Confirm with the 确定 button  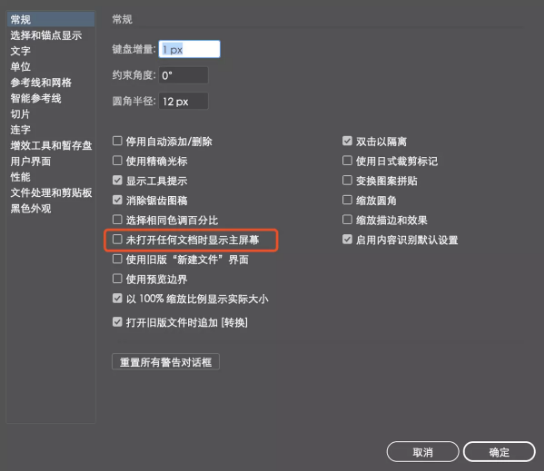[499, 452]
